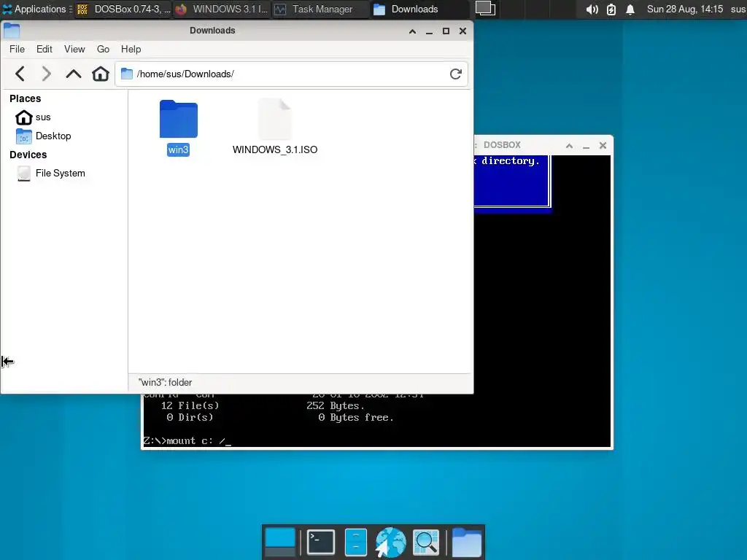This screenshot has width=747, height=560.
Task: Click the workspace switcher icon in panel
Action: pyautogui.click(x=485, y=9)
